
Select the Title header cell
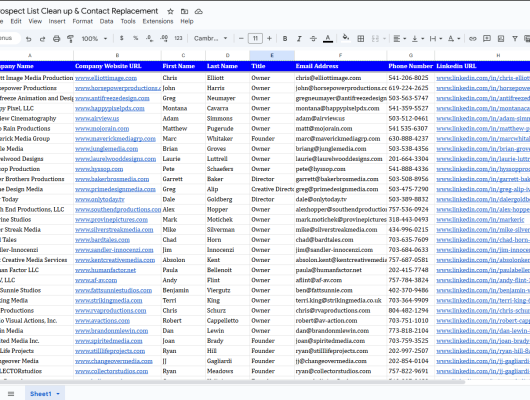click(272, 66)
